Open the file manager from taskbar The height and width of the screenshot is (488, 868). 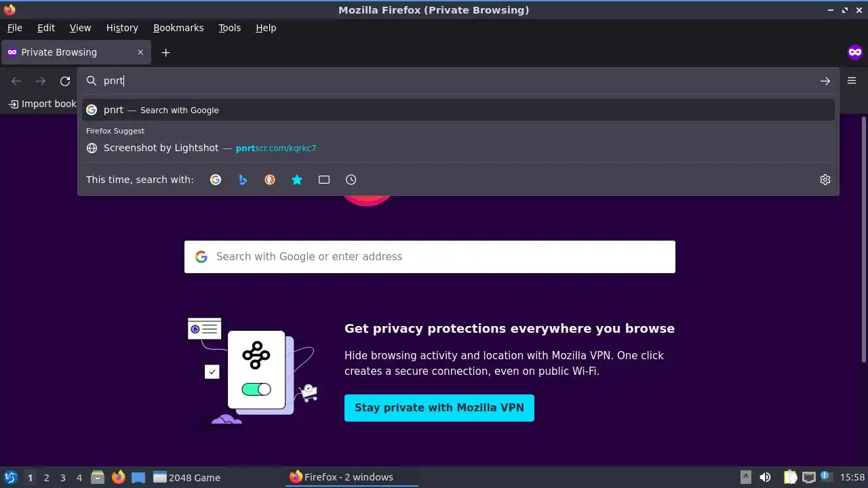click(98, 477)
